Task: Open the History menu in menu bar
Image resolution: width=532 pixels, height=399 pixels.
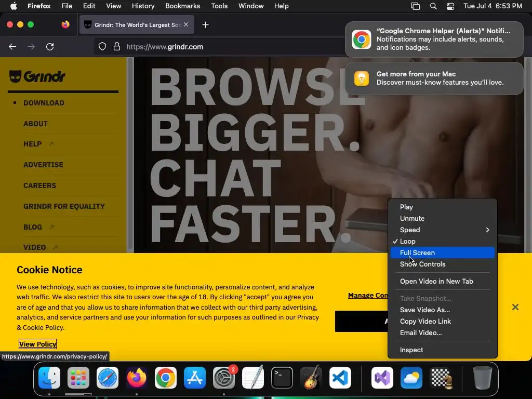Action: pos(143,6)
